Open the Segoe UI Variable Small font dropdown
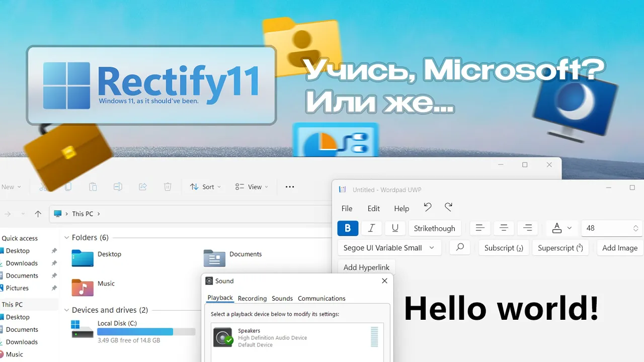The height and width of the screenshot is (362, 644). 389,248
